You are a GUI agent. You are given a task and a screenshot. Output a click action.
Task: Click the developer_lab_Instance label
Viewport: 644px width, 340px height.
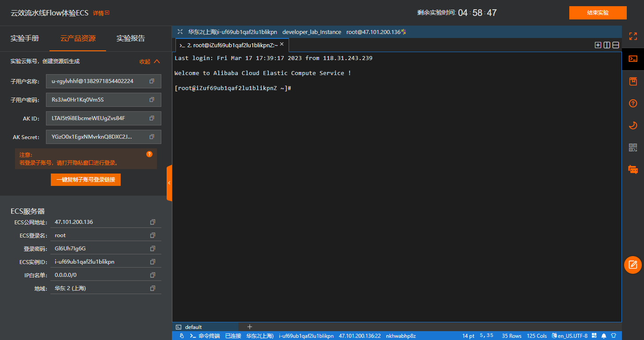pos(312,32)
